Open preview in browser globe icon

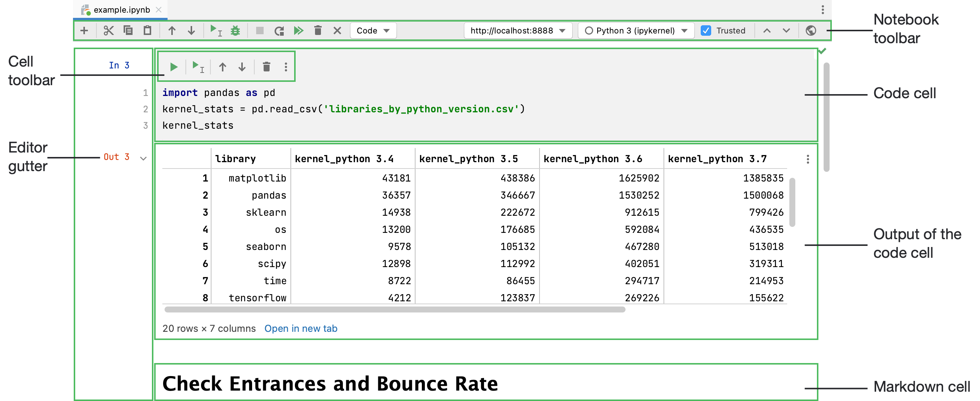tap(810, 31)
